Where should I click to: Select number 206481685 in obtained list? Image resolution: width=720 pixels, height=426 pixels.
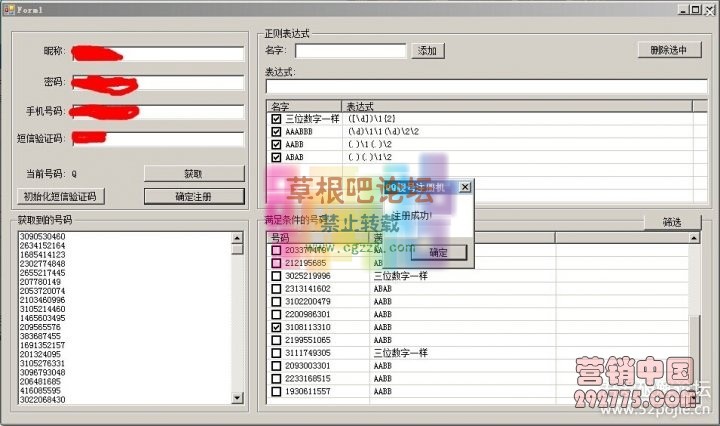[x=40, y=381]
